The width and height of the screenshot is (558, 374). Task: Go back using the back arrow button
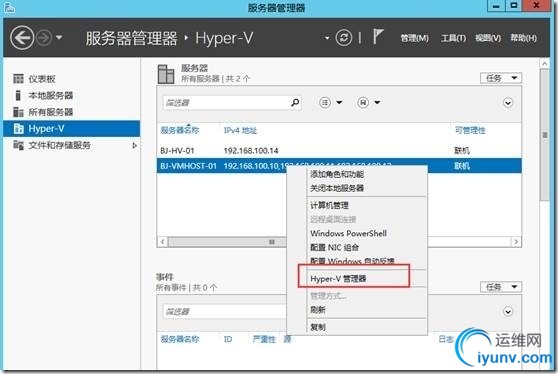click(x=22, y=38)
